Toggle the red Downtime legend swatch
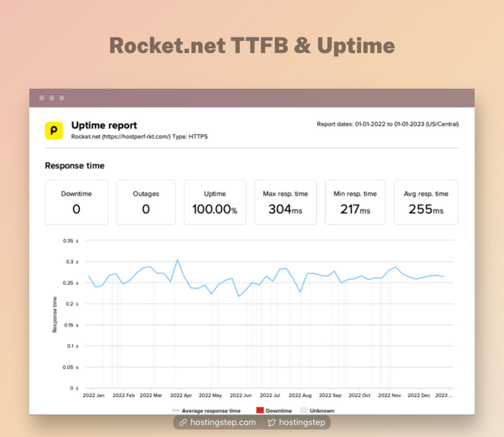The width and height of the screenshot is (504, 437). pyautogui.click(x=260, y=410)
